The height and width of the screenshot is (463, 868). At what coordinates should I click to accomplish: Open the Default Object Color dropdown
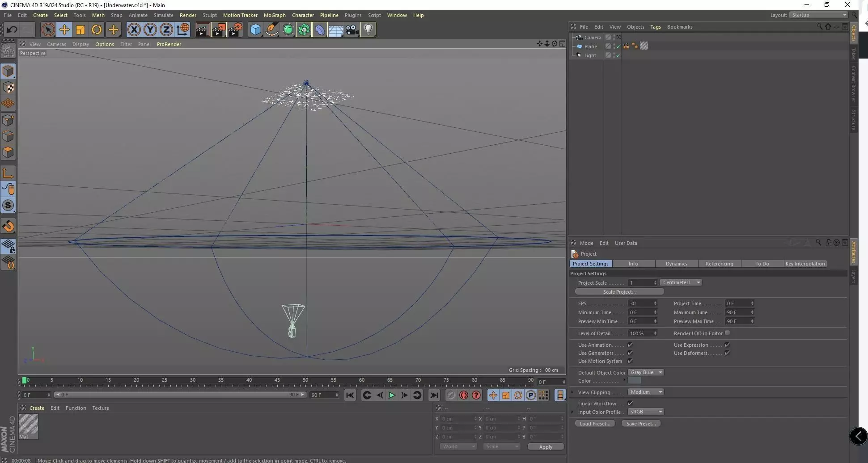tap(646, 372)
